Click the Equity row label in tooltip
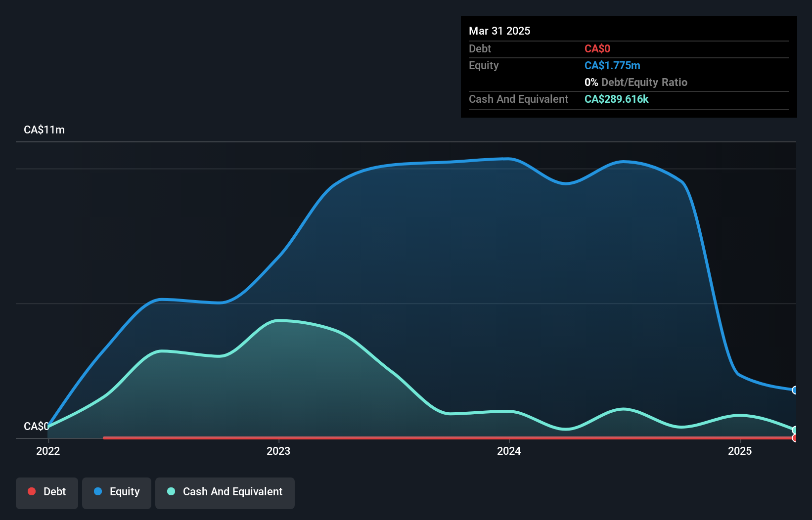The width and height of the screenshot is (812, 520). click(484, 65)
